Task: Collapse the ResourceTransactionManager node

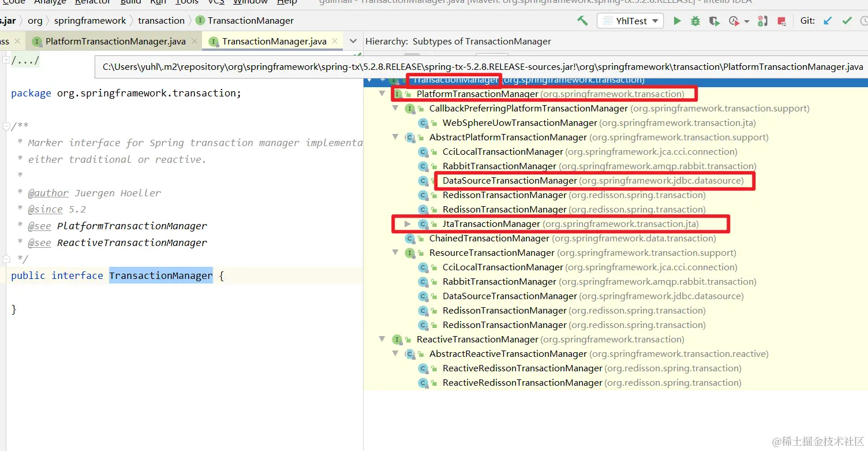Action: tap(395, 253)
